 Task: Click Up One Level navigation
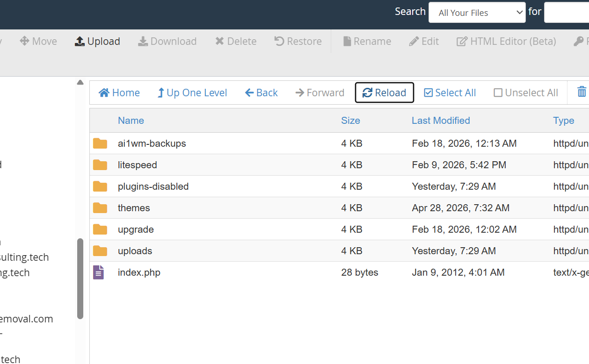click(192, 93)
